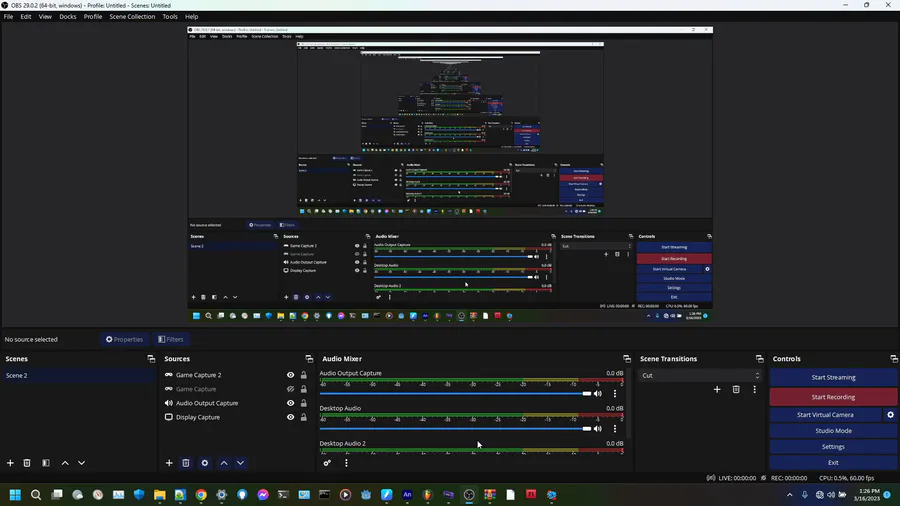
Task: Open virtual camera settings gear
Action: click(890, 415)
